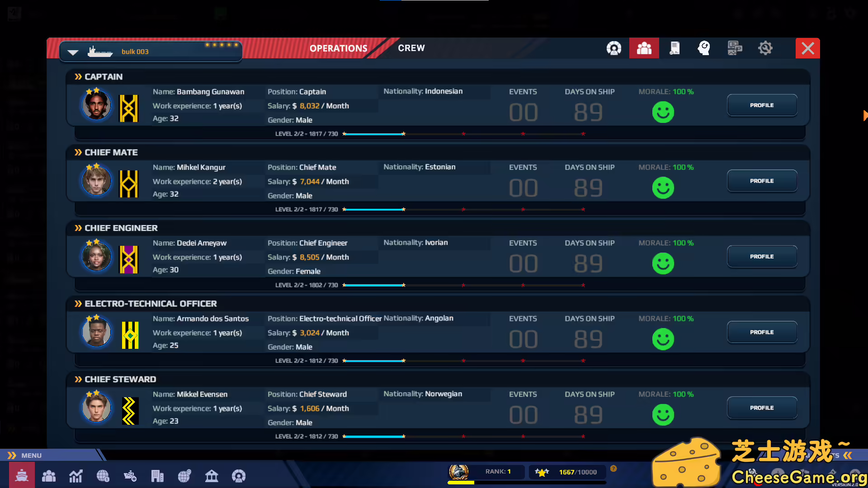Viewport: 868px width, 488px height.
Task: Open Mikkel Evensen's Profile button
Action: pos(761,408)
